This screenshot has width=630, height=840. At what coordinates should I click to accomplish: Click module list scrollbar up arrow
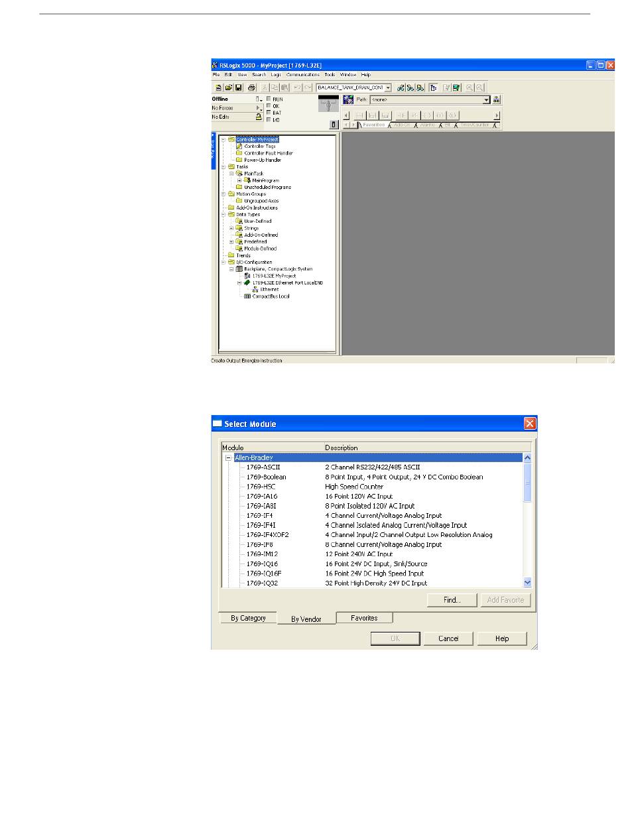pos(527,457)
